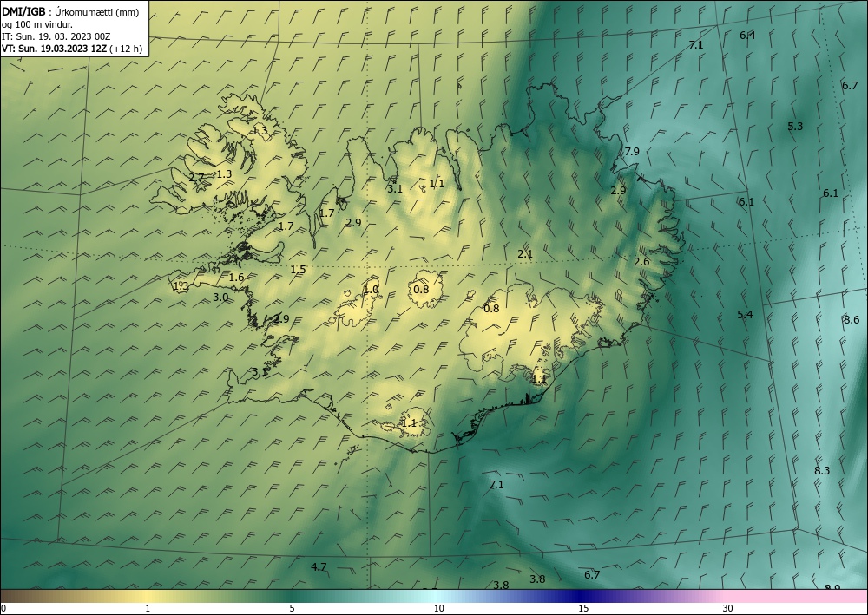
Task: Click the '7.1' value south of Iceland
Action: coord(496,485)
